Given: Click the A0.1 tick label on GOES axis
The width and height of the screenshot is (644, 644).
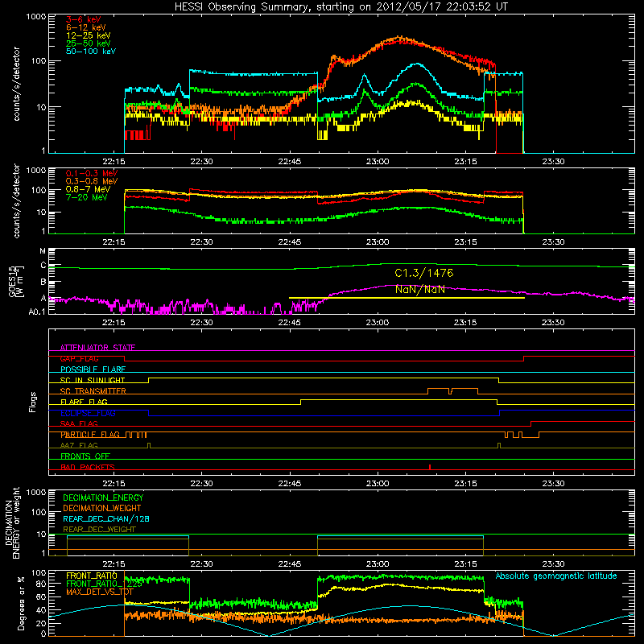Looking at the screenshot, I should click(37, 312).
